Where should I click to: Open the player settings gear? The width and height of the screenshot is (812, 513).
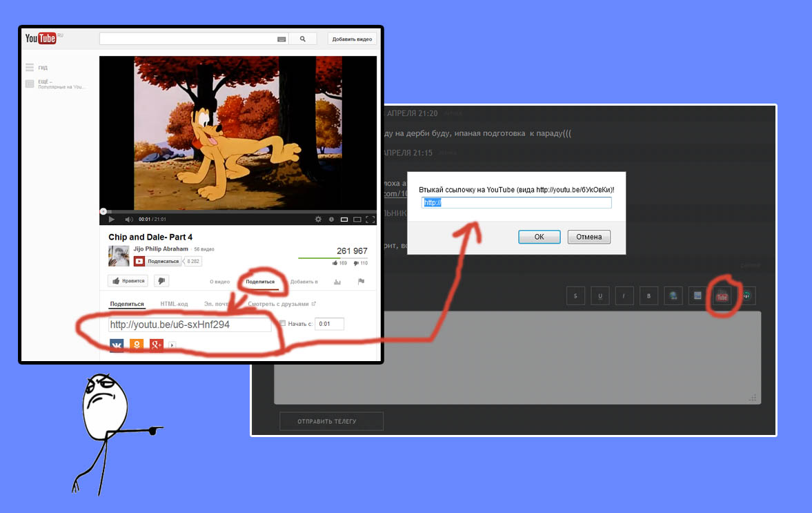click(318, 219)
